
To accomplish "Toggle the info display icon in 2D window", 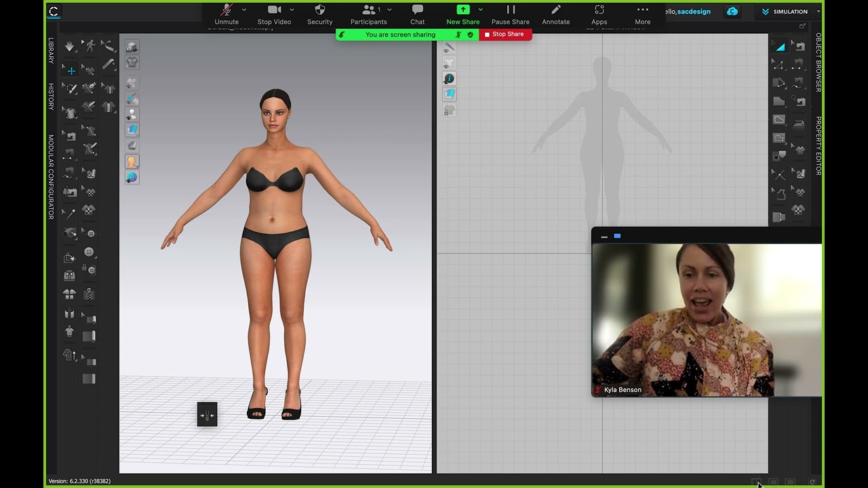I will coord(449,79).
